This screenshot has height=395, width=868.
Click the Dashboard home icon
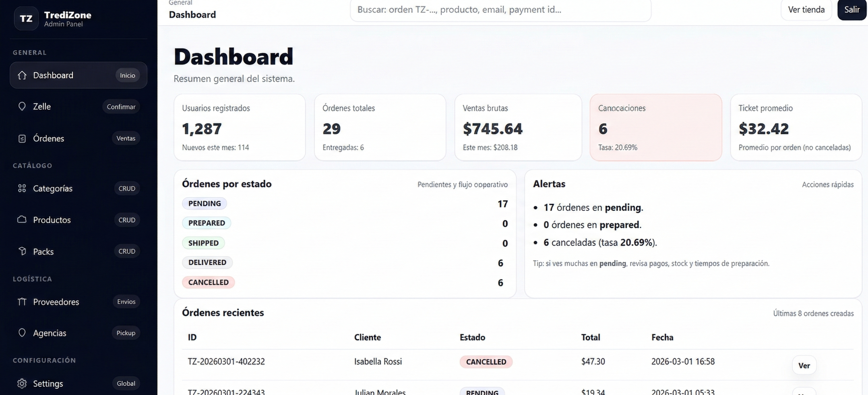tap(22, 75)
